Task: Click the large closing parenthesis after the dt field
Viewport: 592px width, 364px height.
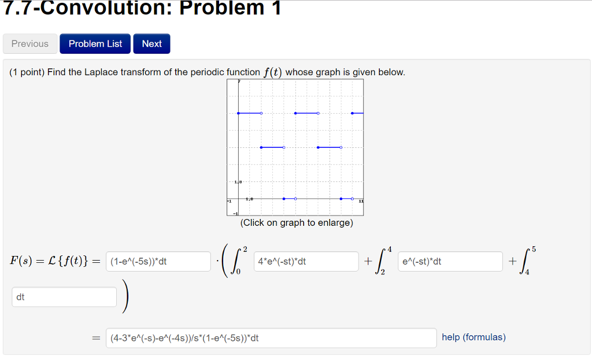Action: [125, 296]
